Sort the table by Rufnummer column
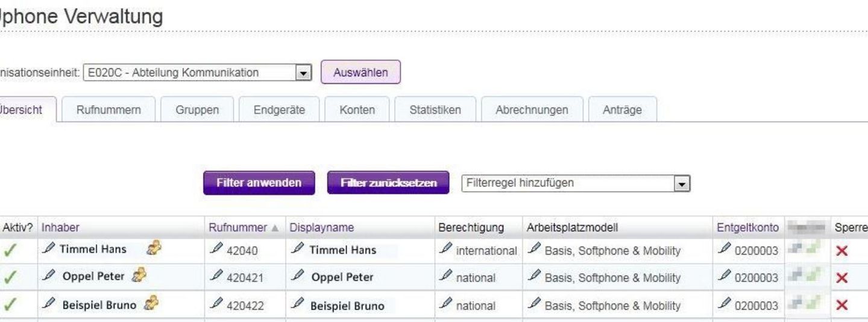This screenshot has height=322, width=868. [237, 228]
